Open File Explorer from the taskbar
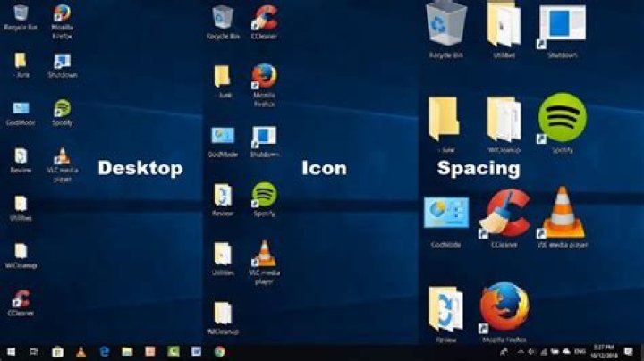The width and height of the screenshot is (644, 361). 127,352
